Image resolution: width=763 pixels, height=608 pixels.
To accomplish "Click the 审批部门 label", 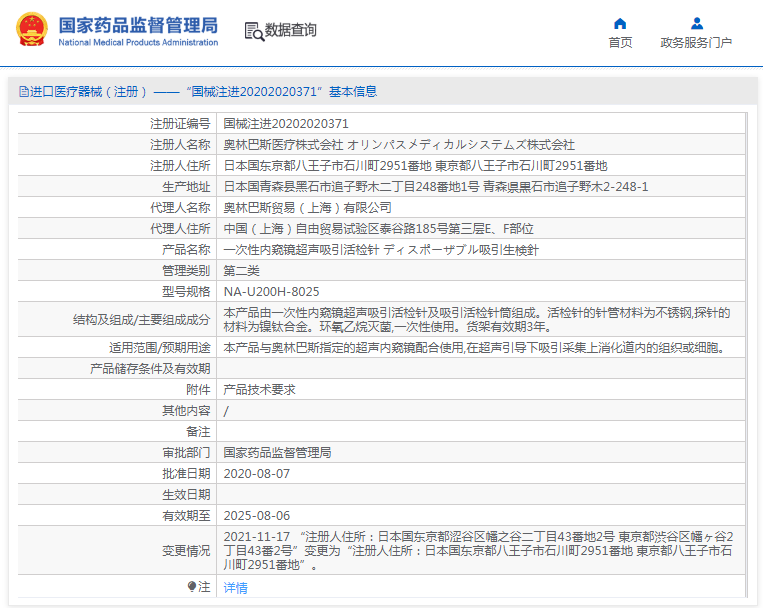I will [x=186, y=453].
